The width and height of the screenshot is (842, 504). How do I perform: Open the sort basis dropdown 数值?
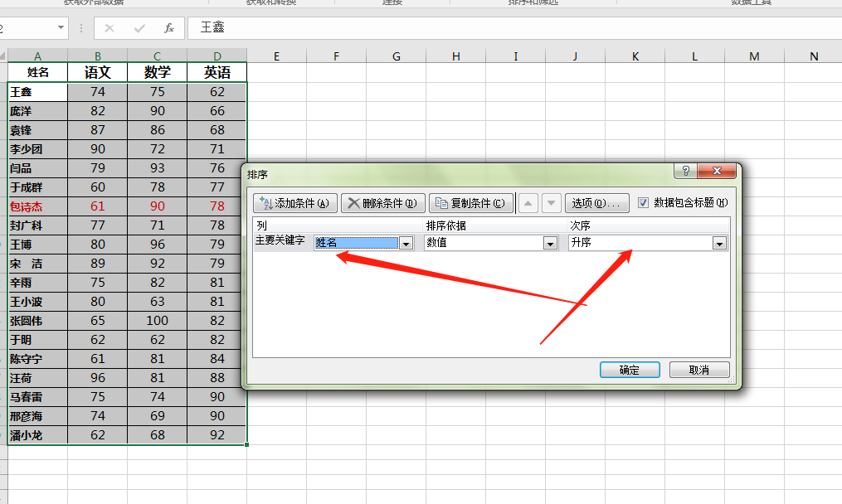[x=551, y=243]
